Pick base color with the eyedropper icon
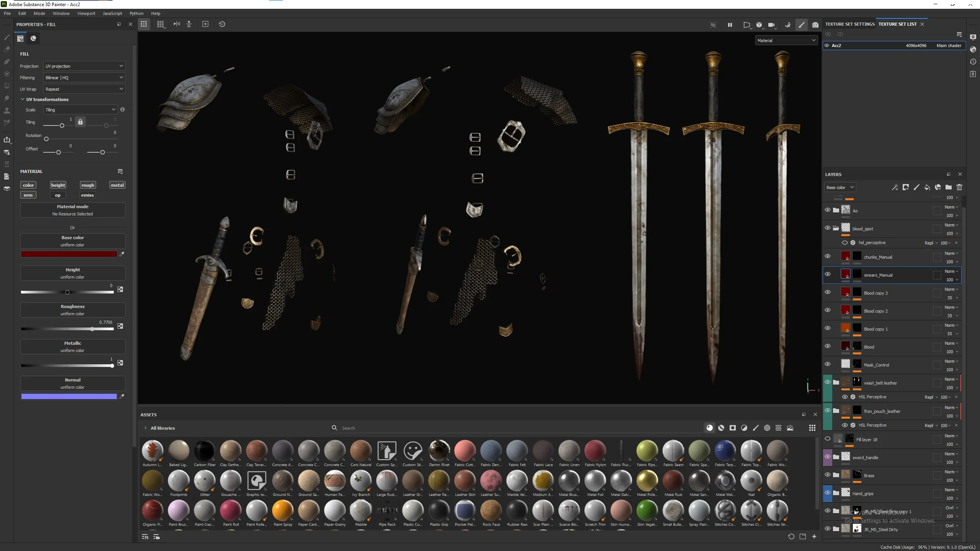The width and height of the screenshot is (980, 551). 122,254
